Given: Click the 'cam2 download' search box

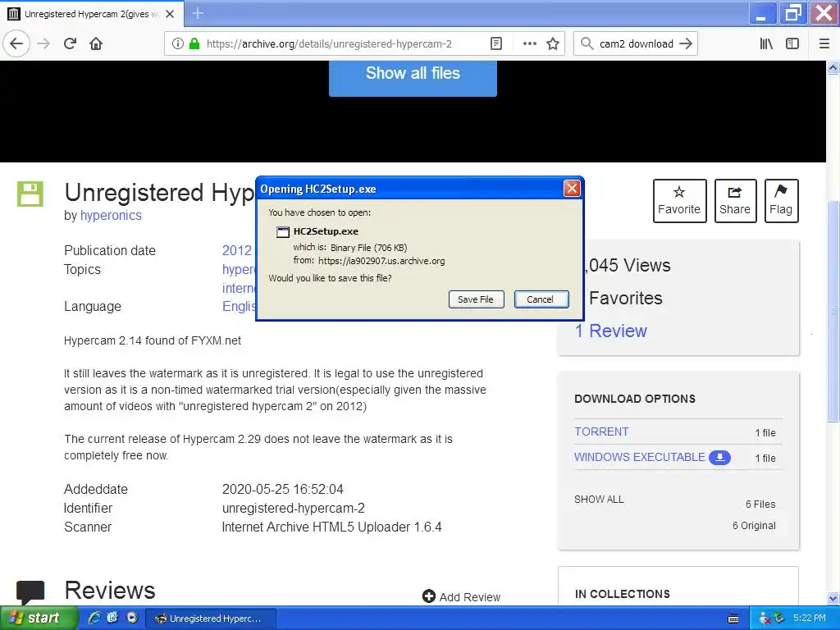Looking at the screenshot, I should 636,44.
